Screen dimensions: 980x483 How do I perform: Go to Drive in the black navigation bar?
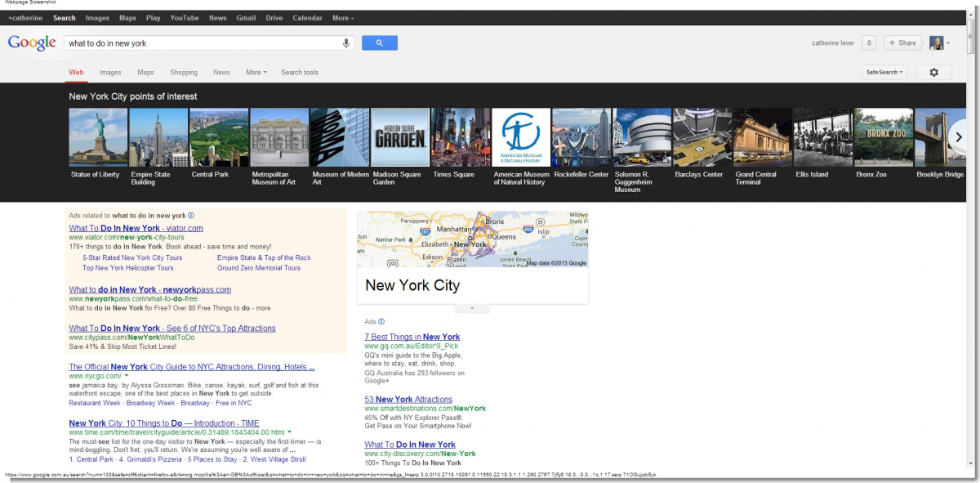tap(274, 18)
